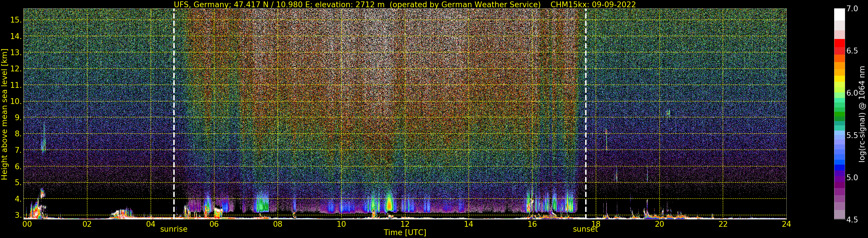Click time axis tick '02'
The height and width of the screenshot is (238, 868).
tap(87, 224)
